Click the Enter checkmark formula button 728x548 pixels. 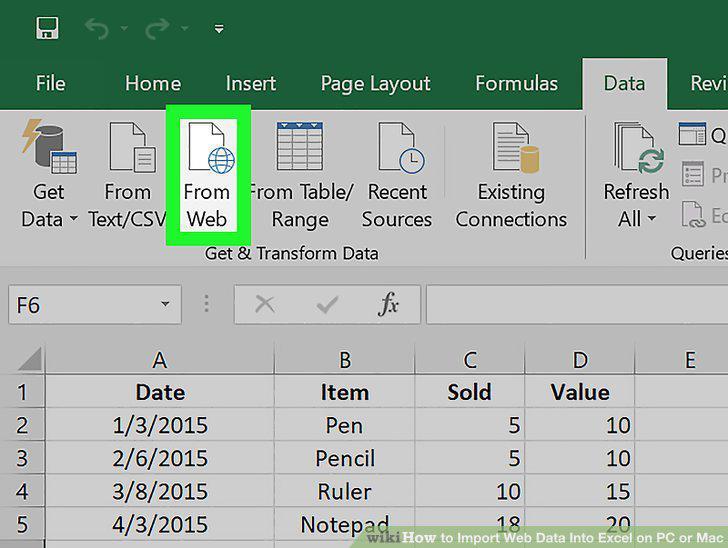point(327,305)
